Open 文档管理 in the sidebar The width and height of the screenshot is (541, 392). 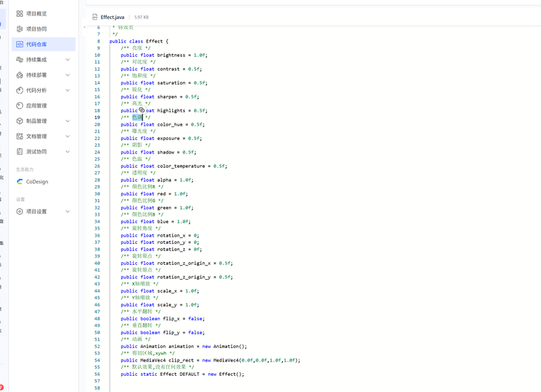[x=37, y=137]
